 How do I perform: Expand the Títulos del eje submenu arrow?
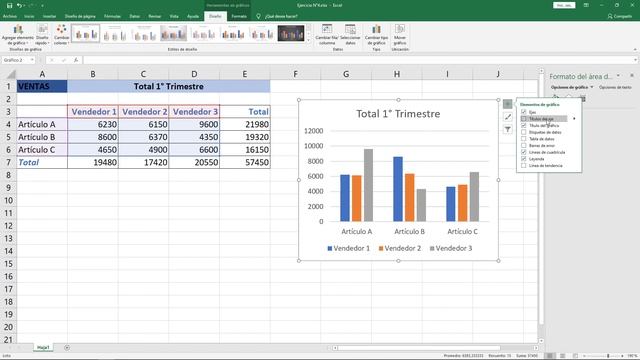[574, 119]
